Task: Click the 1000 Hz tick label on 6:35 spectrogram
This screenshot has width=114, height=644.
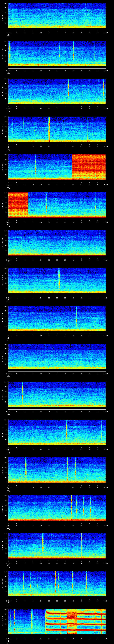Action: [6, 79]
